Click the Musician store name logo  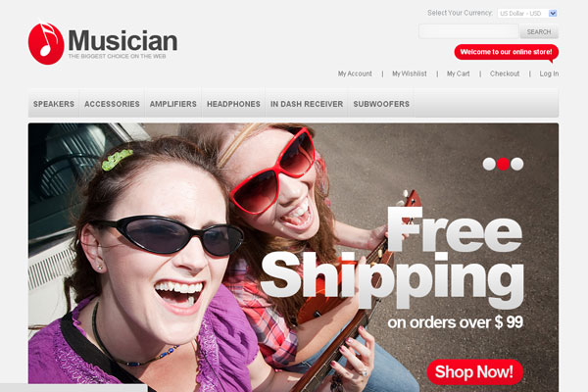pos(122,40)
